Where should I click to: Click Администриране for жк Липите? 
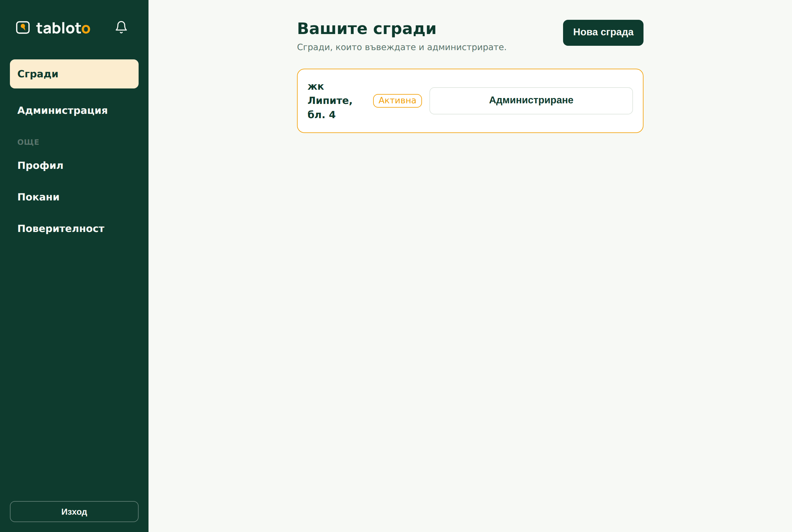pyautogui.click(x=531, y=101)
